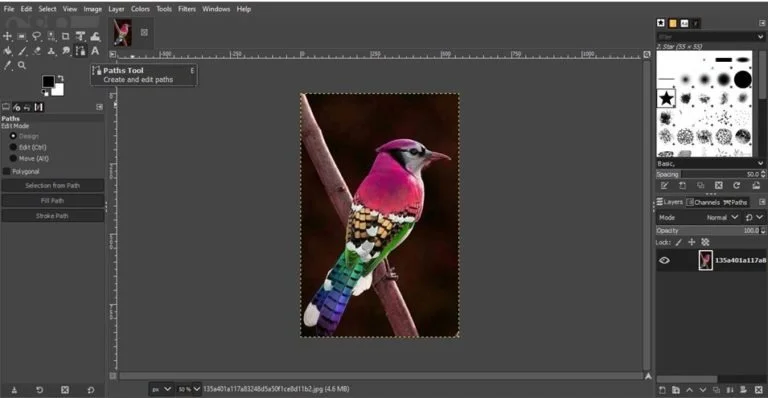Select the Unified Transform tool
Screen dimensions: 768x398
[80, 36]
